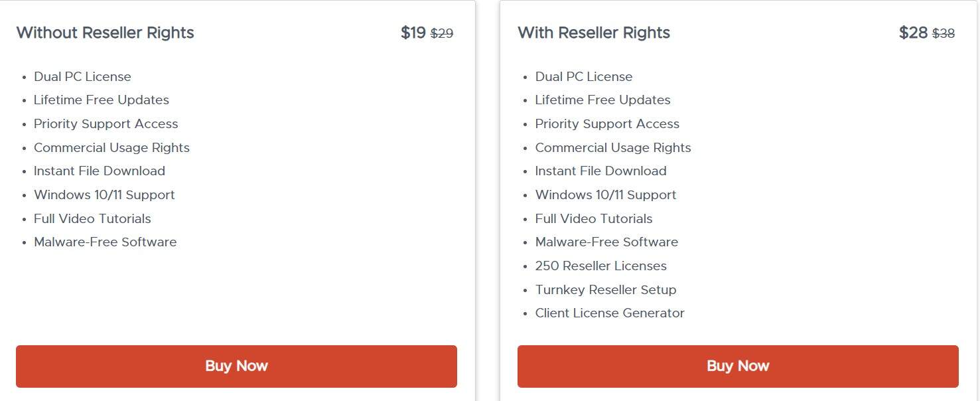980x401 pixels.
Task: Click Dual PC License in right plan
Action: tap(584, 76)
